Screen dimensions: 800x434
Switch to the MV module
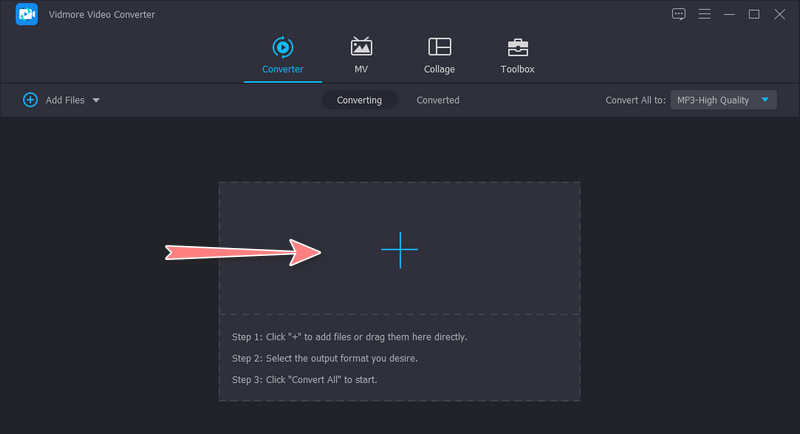click(361, 47)
